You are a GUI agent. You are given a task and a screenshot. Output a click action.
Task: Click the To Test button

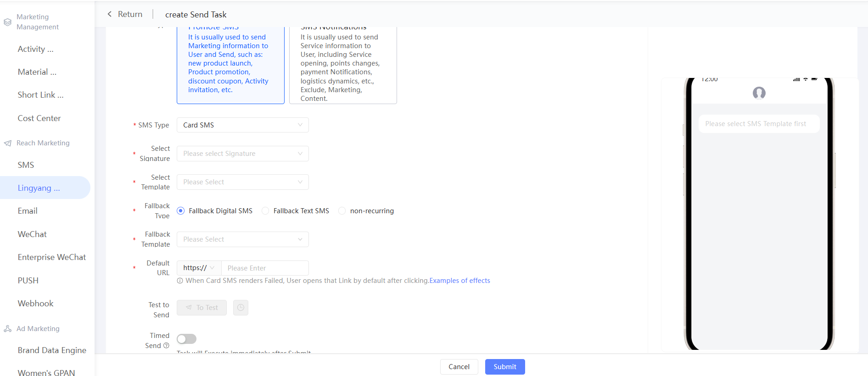[202, 308]
